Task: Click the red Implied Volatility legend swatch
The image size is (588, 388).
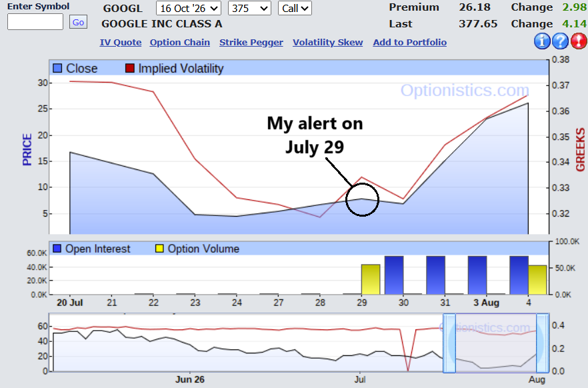Action: 130,68
